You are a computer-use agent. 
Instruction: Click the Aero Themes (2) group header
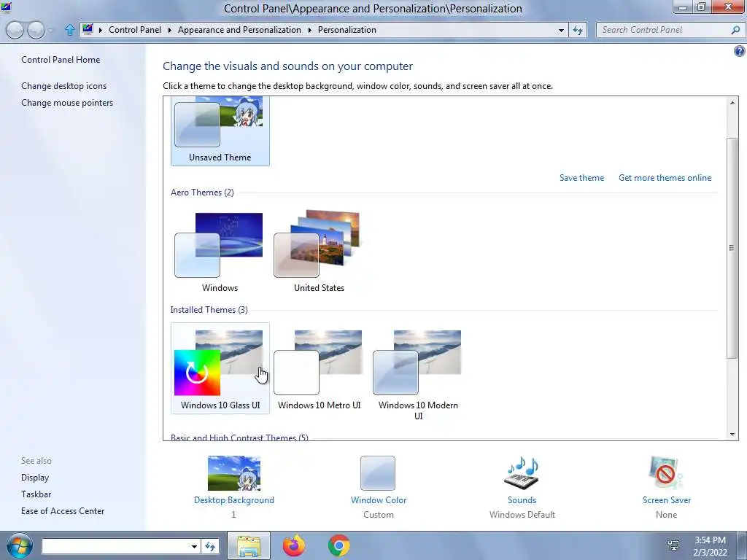[202, 192]
